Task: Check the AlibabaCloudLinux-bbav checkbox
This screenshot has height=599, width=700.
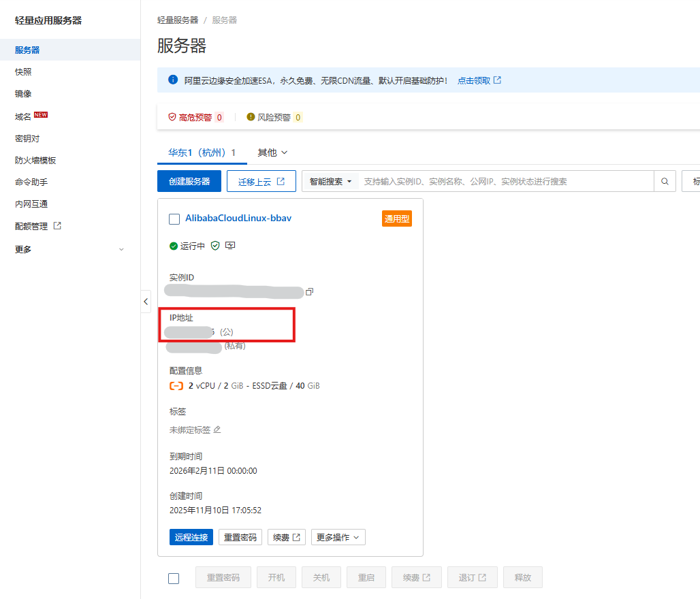Action: click(174, 218)
